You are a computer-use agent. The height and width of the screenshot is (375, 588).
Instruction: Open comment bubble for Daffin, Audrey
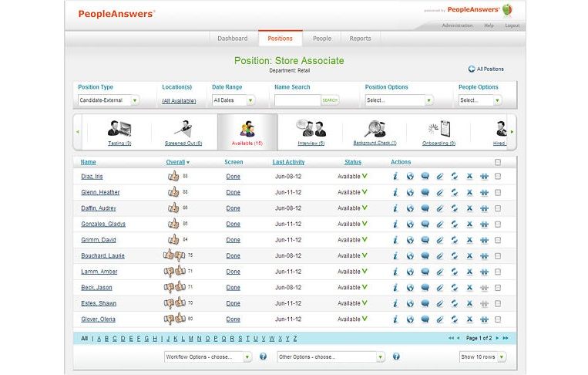[425, 208]
